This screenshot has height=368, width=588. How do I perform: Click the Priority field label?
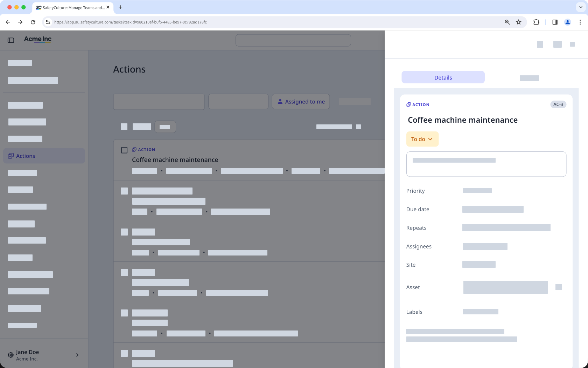[x=415, y=191]
